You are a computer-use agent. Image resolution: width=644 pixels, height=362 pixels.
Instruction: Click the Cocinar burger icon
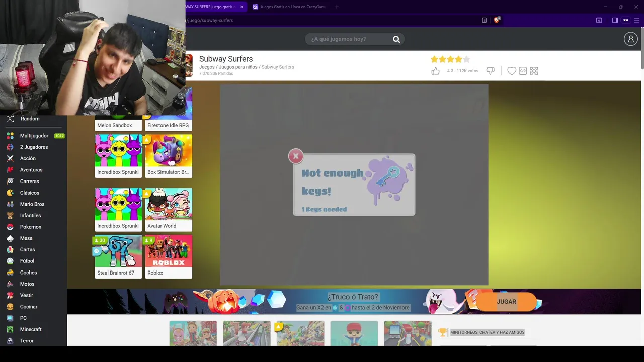pos(10,307)
